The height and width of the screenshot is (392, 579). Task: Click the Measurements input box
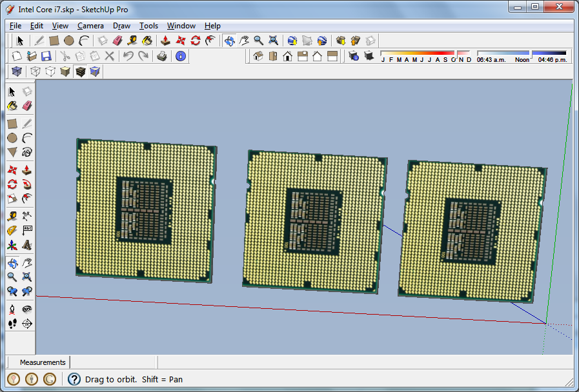(x=114, y=362)
